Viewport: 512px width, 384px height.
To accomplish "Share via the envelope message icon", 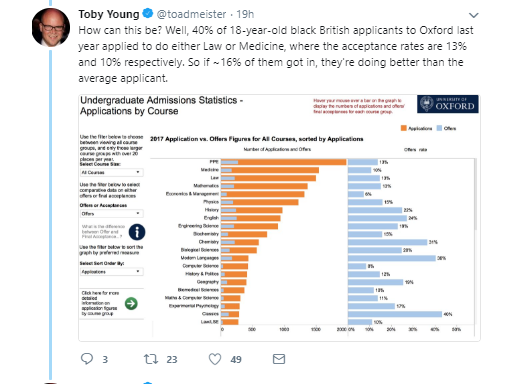I will click(x=279, y=359).
